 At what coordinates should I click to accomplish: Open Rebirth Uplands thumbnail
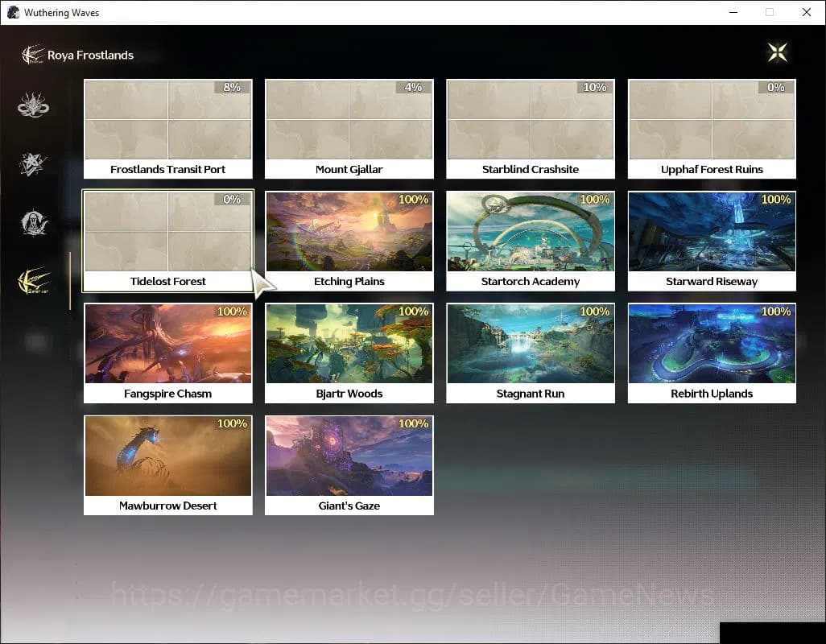(712, 343)
